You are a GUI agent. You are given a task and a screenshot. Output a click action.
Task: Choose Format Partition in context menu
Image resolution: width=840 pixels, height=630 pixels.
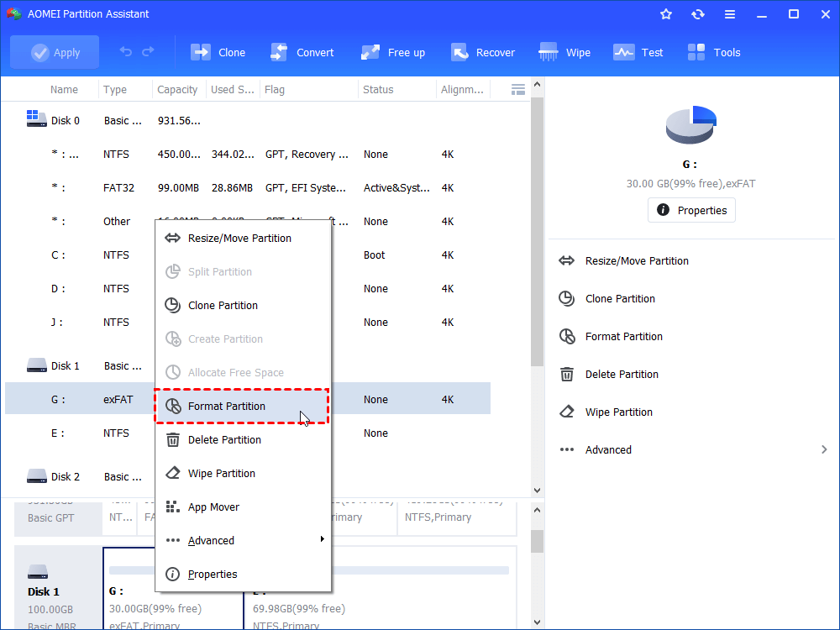pos(242,406)
